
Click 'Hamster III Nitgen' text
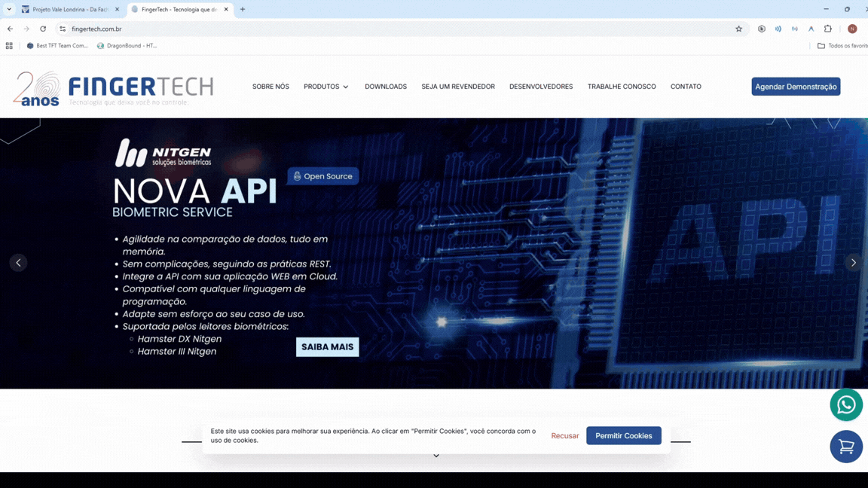click(176, 352)
